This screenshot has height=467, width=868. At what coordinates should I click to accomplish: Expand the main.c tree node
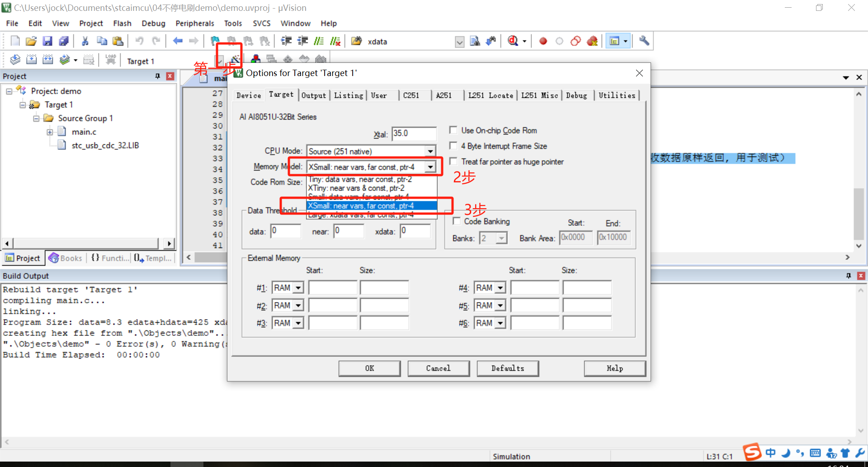tap(50, 132)
